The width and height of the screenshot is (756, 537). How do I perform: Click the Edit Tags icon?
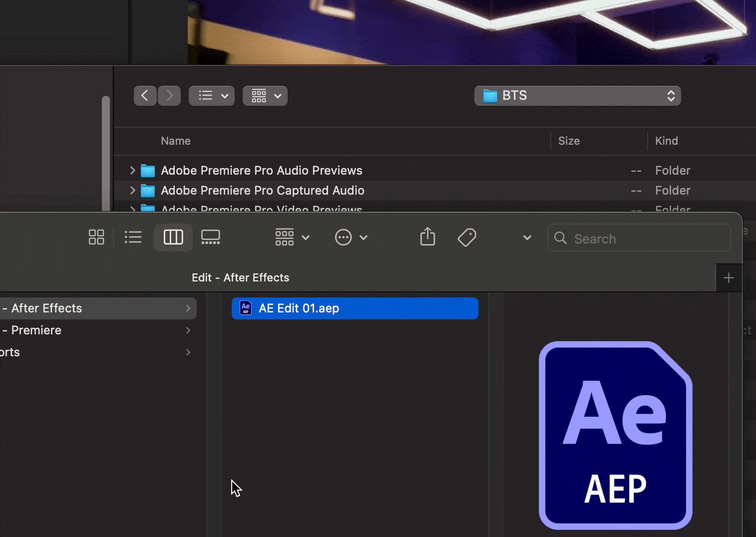tap(467, 238)
